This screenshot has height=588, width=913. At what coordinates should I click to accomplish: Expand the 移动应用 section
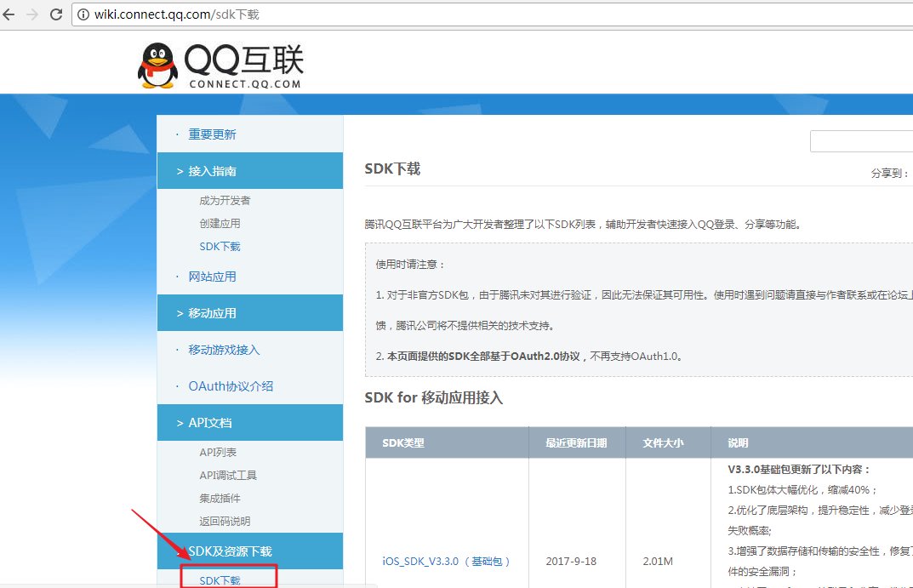coord(212,313)
